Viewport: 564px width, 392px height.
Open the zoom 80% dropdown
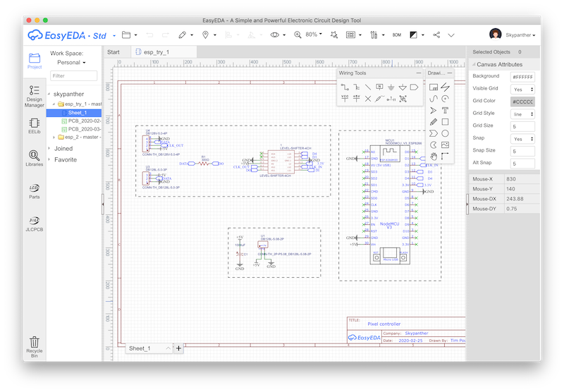313,35
